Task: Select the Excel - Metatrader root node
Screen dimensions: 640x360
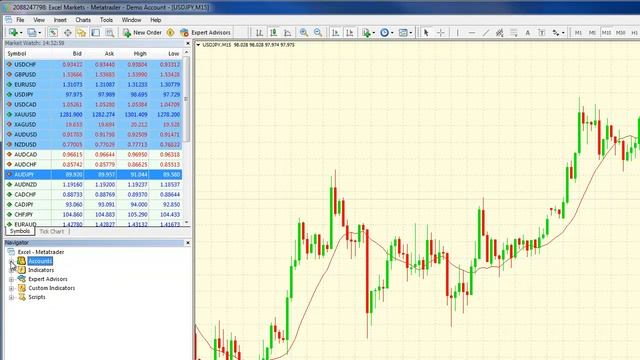Action: tap(41, 252)
